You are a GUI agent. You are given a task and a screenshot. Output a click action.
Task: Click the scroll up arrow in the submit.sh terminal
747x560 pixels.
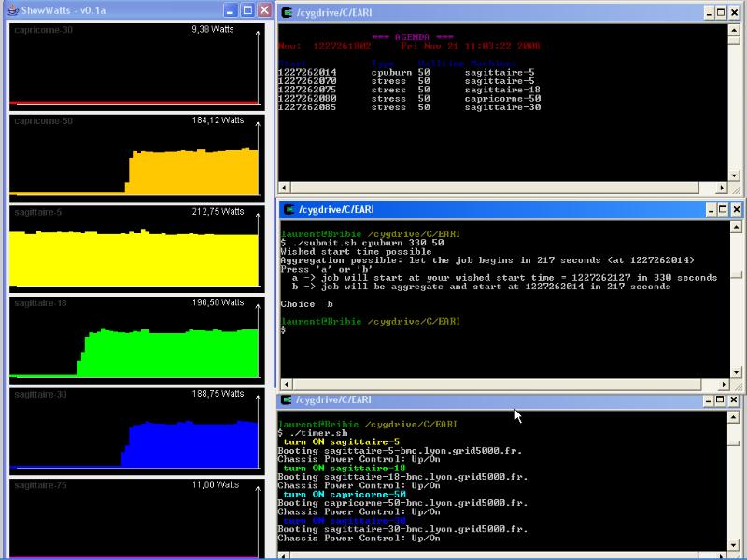tap(736, 227)
